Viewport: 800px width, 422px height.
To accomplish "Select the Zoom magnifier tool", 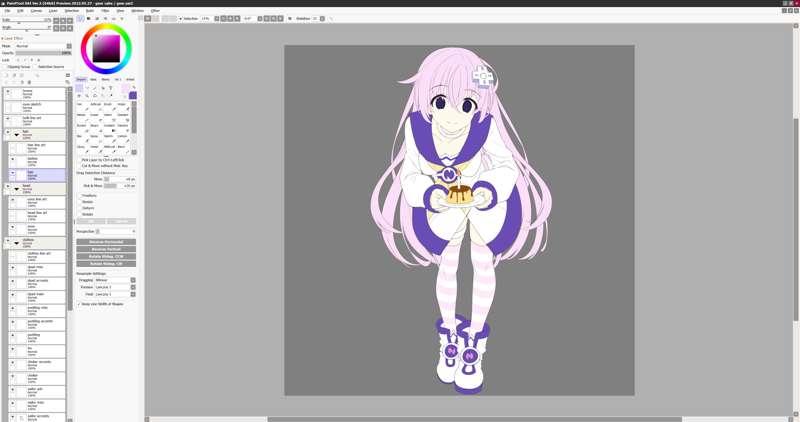I will [87, 95].
